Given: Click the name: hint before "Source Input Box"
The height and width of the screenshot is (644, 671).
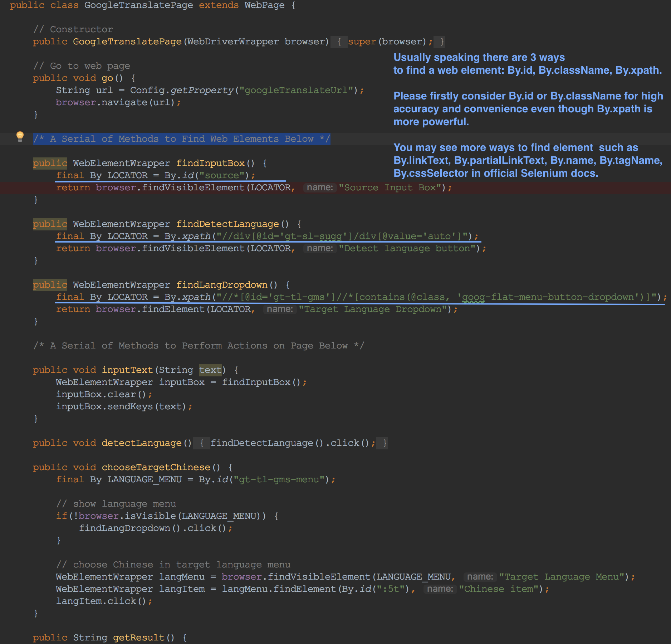Looking at the screenshot, I should [x=320, y=187].
